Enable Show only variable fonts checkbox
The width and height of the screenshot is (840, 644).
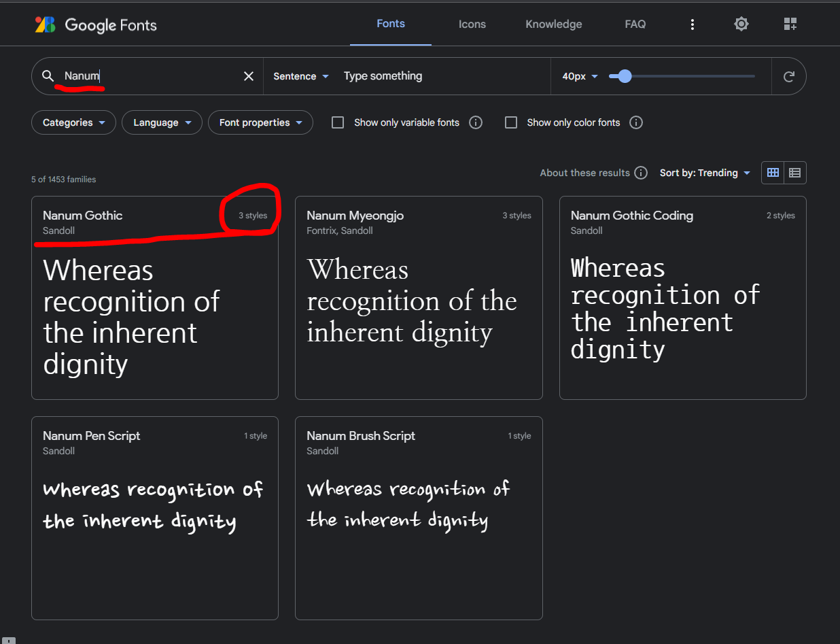coord(338,122)
